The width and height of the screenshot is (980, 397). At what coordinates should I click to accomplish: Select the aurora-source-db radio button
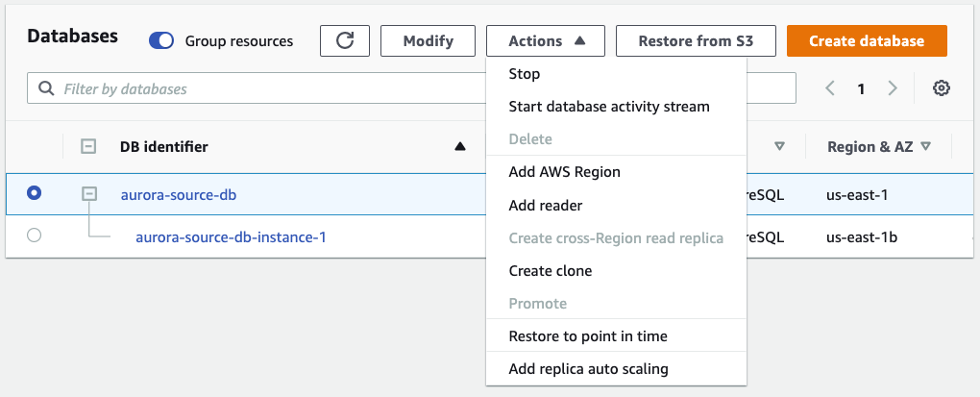pyautogui.click(x=35, y=193)
